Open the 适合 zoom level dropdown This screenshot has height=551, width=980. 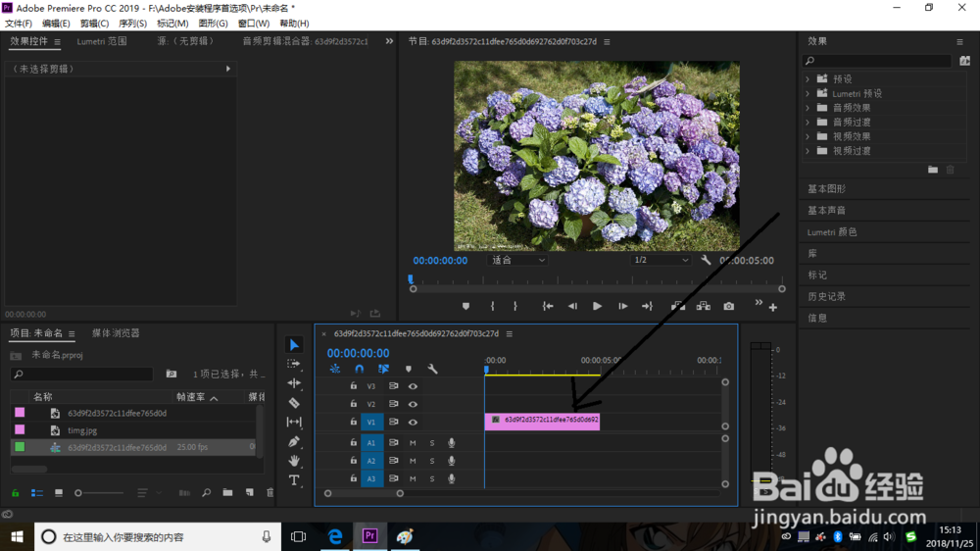pyautogui.click(x=516, y=260)
